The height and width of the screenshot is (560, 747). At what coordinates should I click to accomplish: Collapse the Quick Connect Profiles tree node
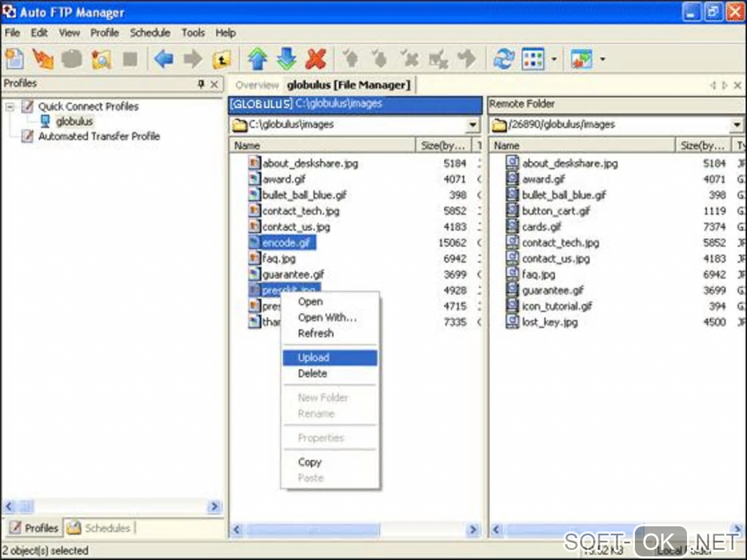point(10,107)
